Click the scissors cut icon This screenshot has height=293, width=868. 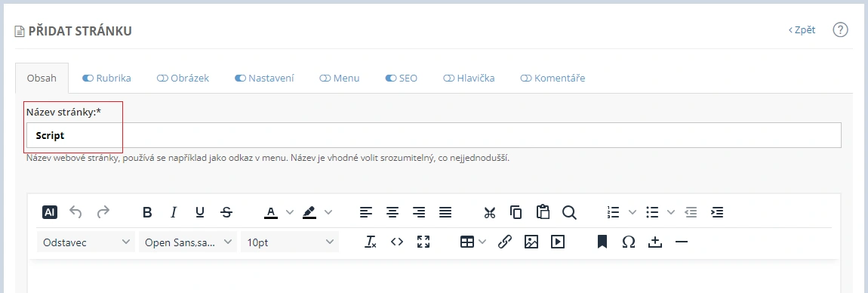tap(489, 212)
